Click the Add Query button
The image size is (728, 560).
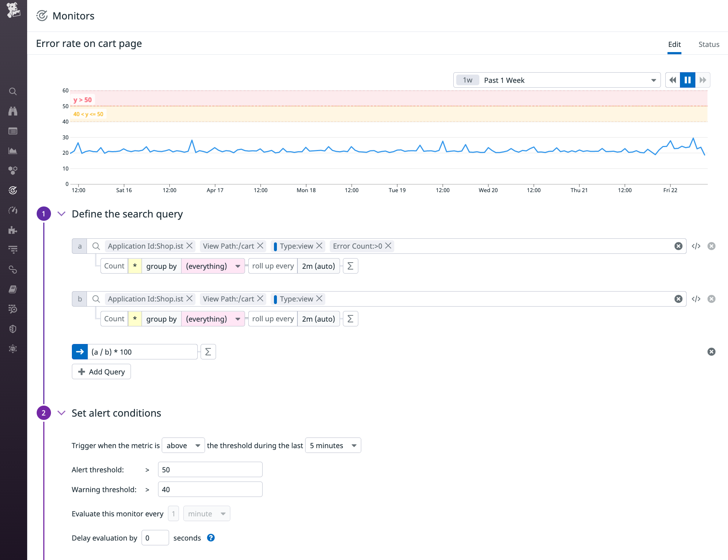click(x=101, y=371)
